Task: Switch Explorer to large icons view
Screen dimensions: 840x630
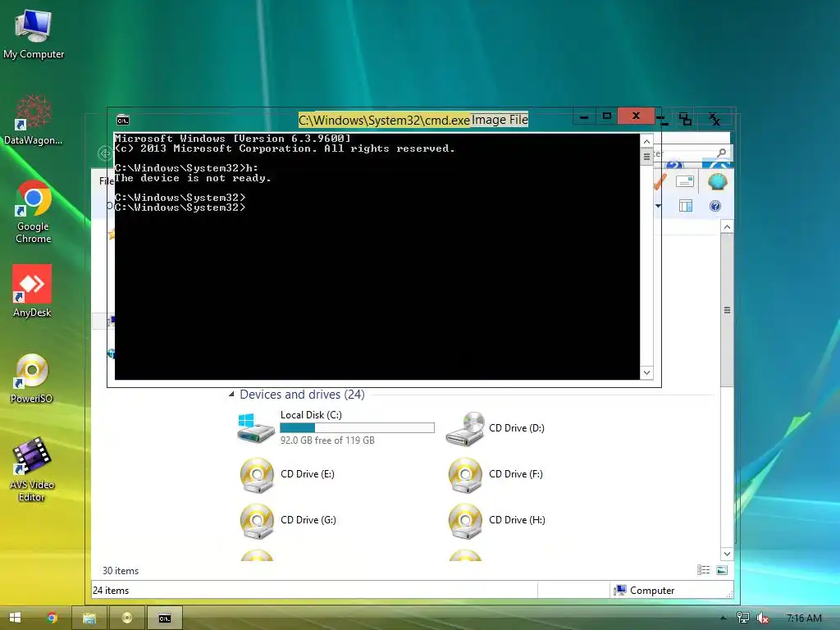Action: point(722,570)
